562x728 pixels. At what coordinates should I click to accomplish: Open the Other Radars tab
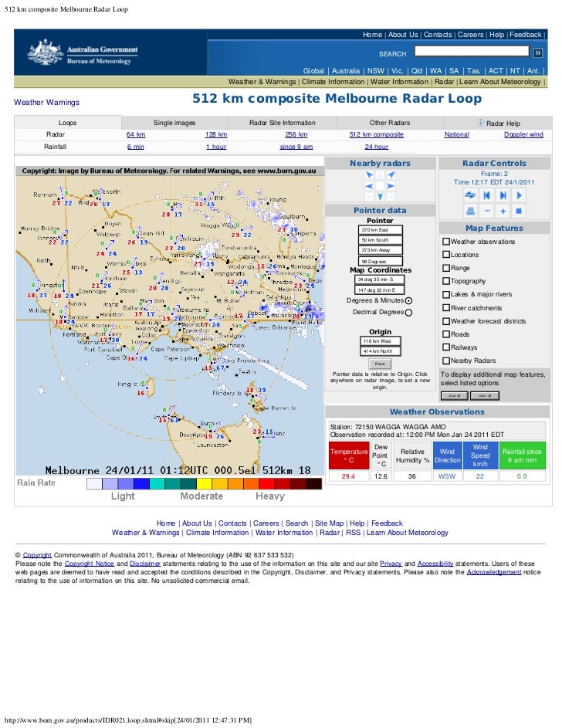click(x=390, y=123)
